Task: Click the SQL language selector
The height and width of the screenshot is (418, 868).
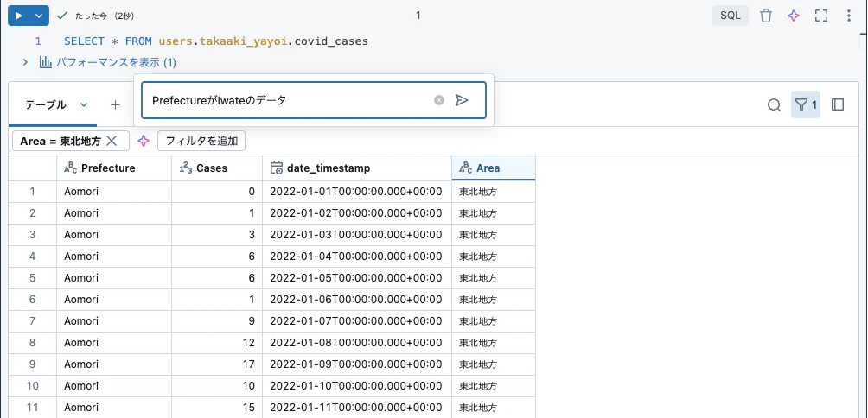Action: click(731, 16)
